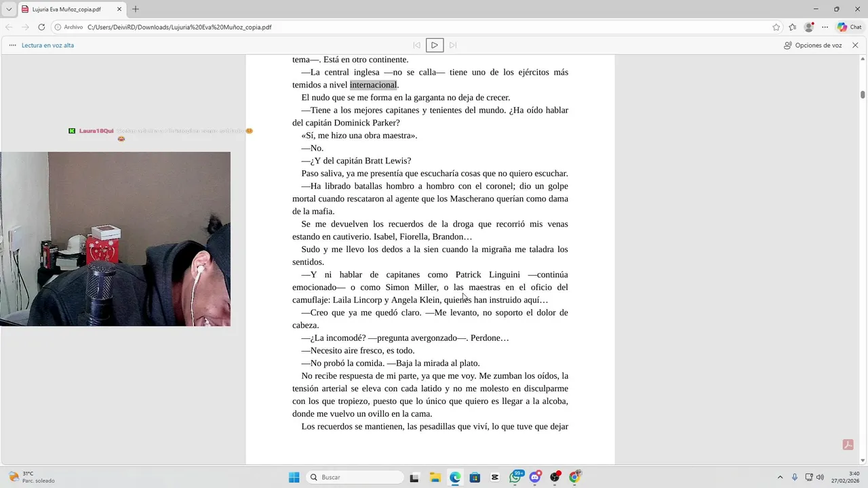Screen dimensions: 868x488
Task: Open the three-dots menu beside Lectura en voz alta
Action: 13,45
